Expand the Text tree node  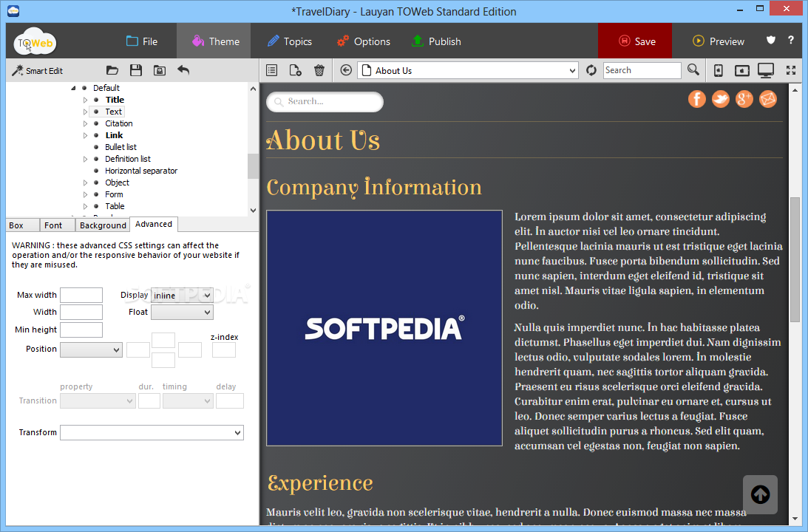85,112
